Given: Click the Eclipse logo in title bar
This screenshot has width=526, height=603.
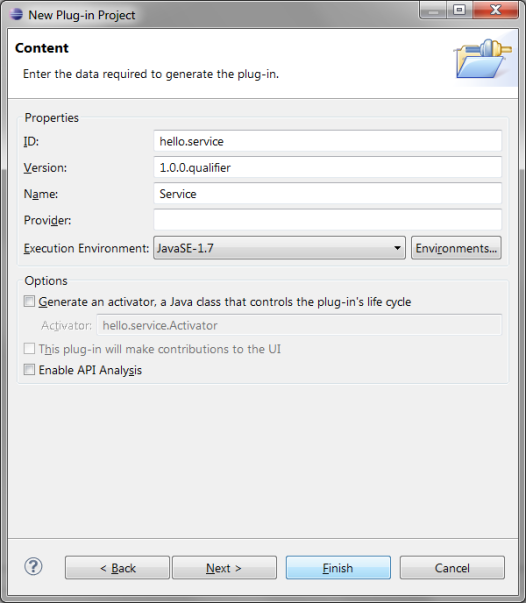Looking at the screenshot, I should [x=16, y=14].
